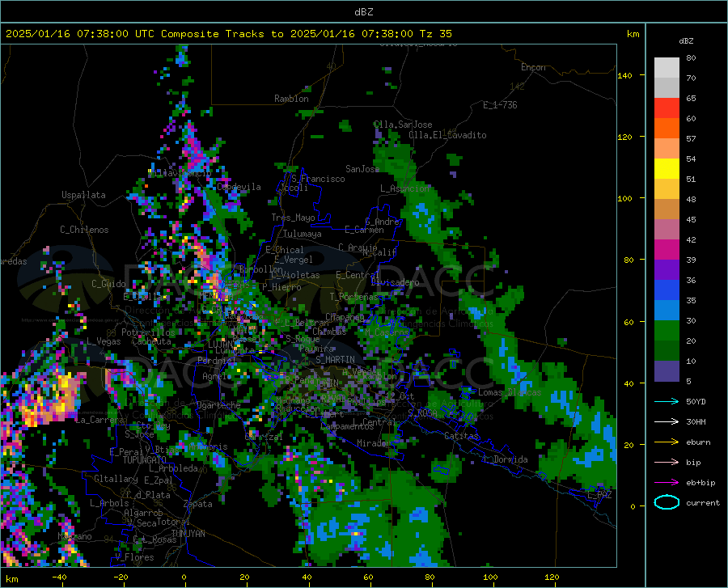Click the slate 10 dBZ legend swatch

pyautogui.click(x=667, y=371)
